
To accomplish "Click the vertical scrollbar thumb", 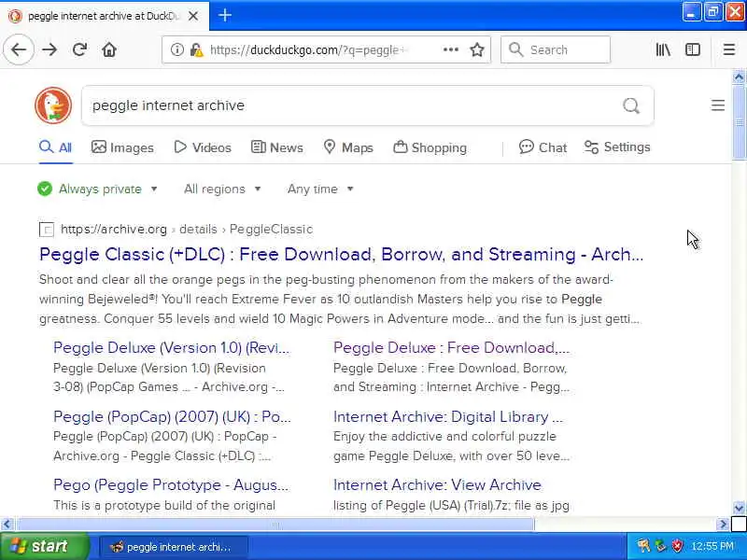I will coord(739,122).
